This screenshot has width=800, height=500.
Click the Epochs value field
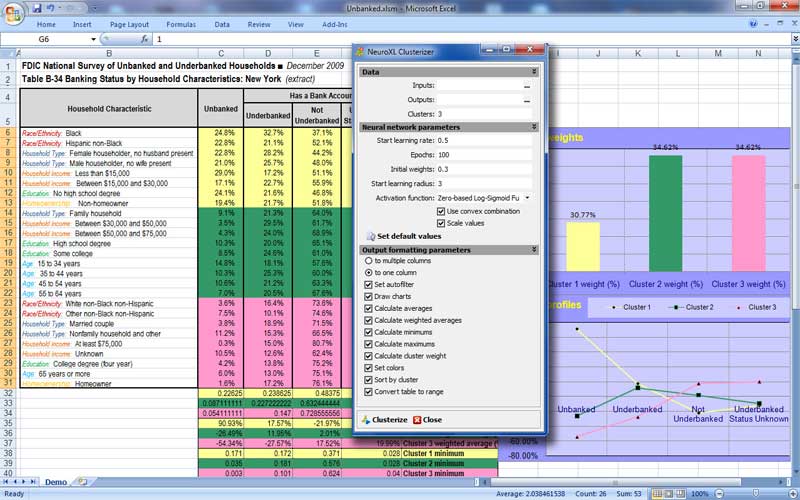coord(484,155)
